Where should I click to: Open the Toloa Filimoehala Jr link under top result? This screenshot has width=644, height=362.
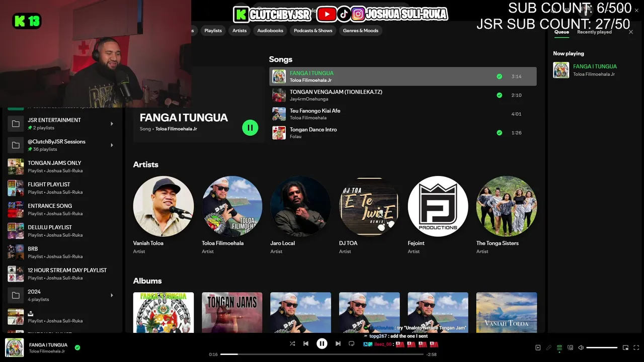coord(176,129)
